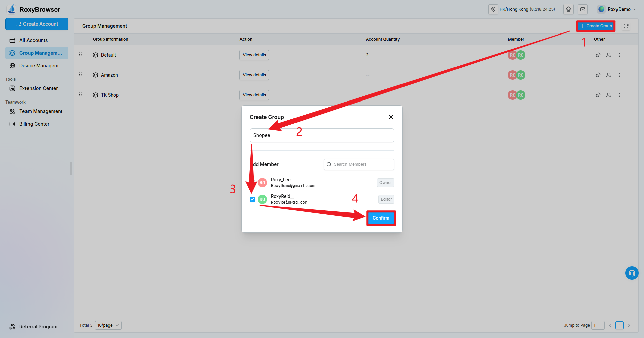This screenshot has width=644, height=338.
Task: Add a member to Amazon group
Action: coord(609,75)
